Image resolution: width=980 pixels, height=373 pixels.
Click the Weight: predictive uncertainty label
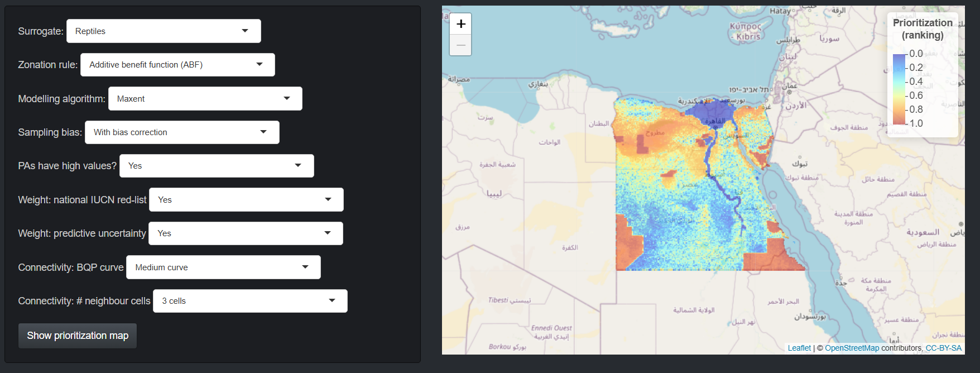pyautogui.click(x=81, y=233)
